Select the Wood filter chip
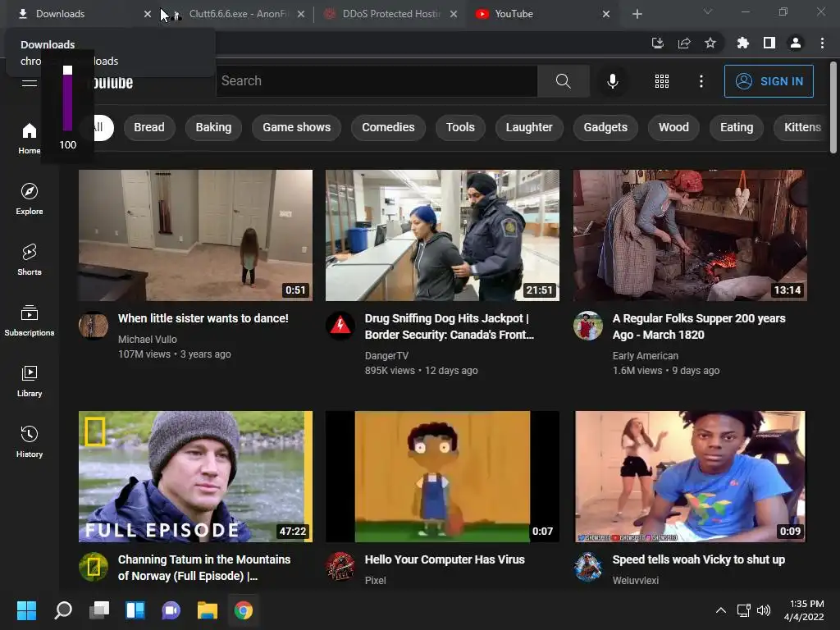Viewport: 840px width, 630px height. click(x=673, y=127)
